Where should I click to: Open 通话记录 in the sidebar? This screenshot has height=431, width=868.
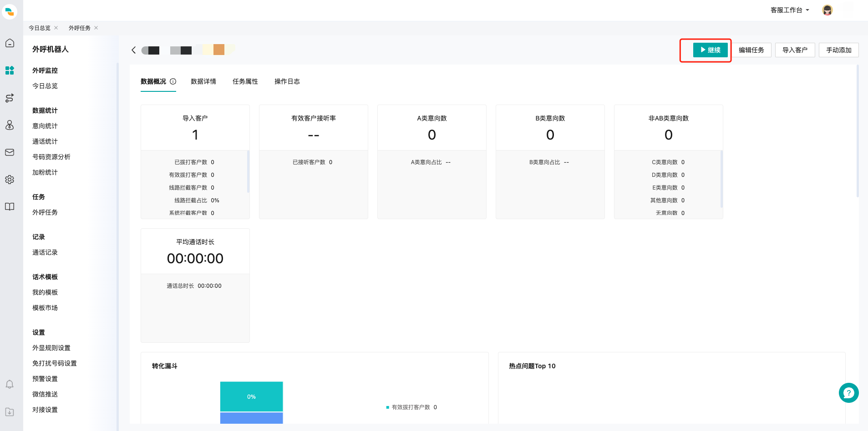tap(45, 252)
